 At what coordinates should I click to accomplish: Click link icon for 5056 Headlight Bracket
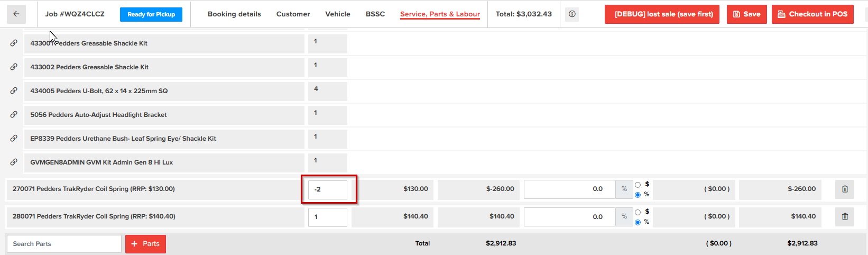[14, 115]
